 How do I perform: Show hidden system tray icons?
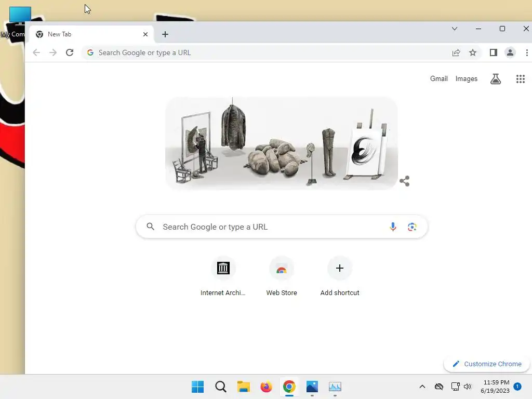pos(422,387)
